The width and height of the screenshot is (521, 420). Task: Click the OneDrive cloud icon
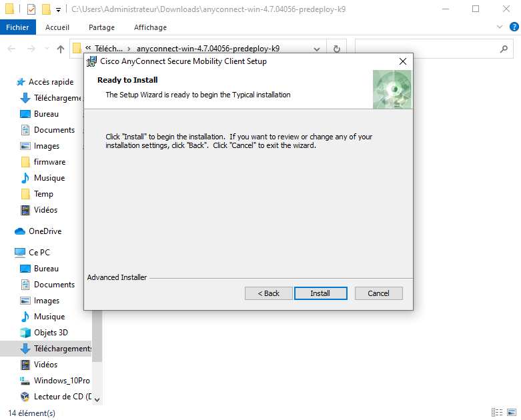[20, 231]
